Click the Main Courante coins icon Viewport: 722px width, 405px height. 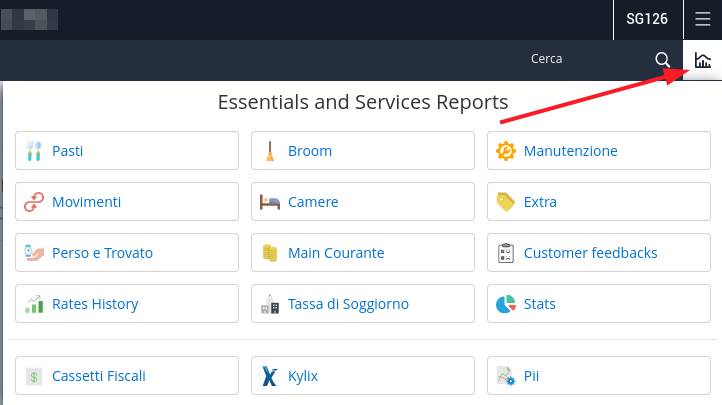tap(270, 253)
